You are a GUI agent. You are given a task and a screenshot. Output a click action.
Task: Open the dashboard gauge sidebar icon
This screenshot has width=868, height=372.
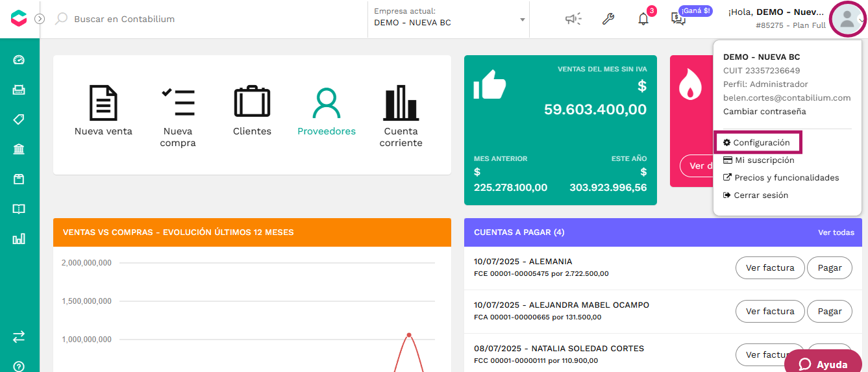click(19, 60)
